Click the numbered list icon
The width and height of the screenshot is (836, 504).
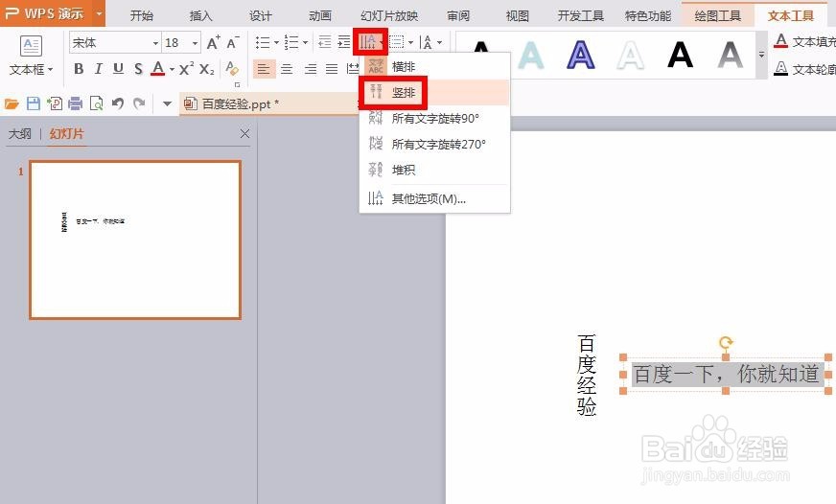(291, 42)
